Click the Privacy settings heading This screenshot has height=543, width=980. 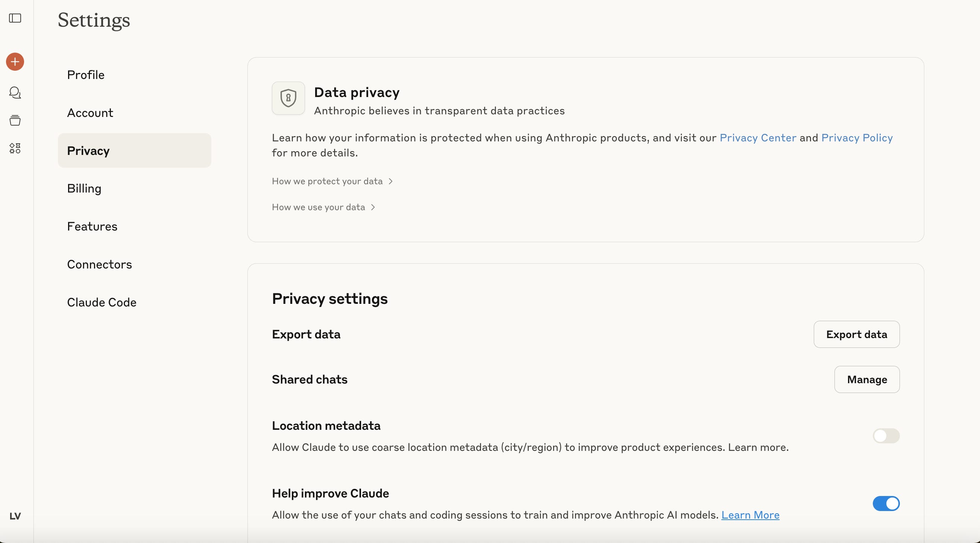point(329,299)
